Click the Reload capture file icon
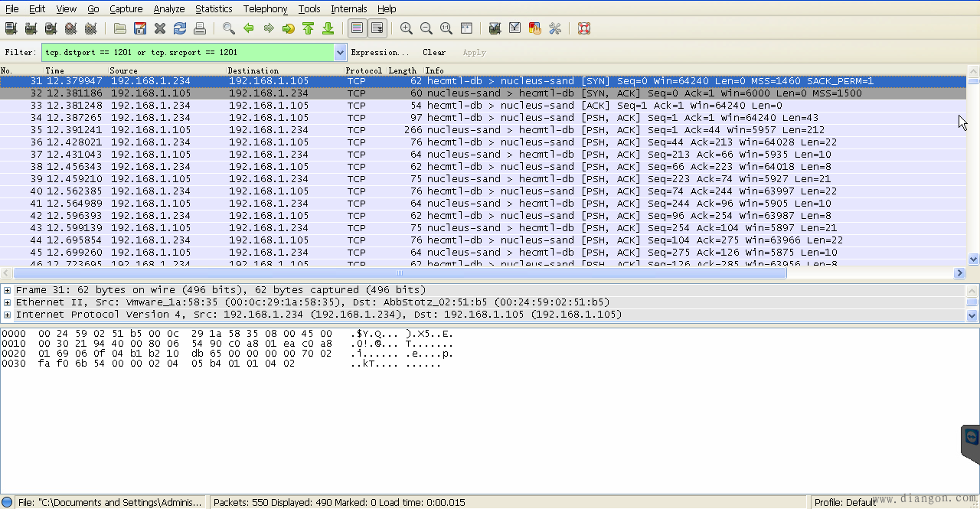The height and width of the screenshot is (509, 980). pyautogui.click(x=180, y=28)
